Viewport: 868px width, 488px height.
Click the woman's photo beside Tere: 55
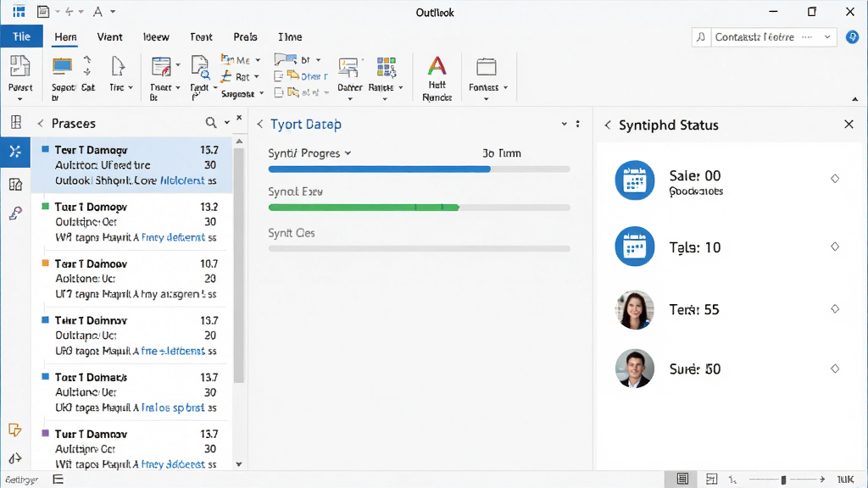point(634,309)
